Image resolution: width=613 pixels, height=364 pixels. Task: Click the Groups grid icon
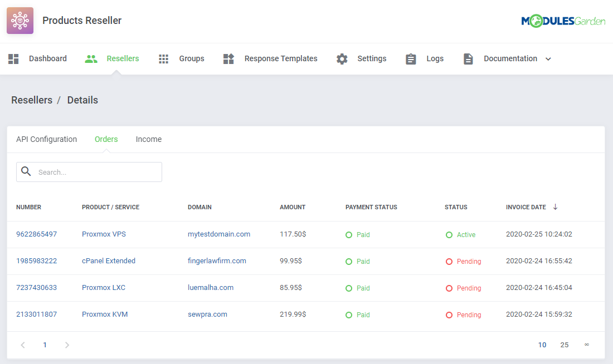[163, 59]
